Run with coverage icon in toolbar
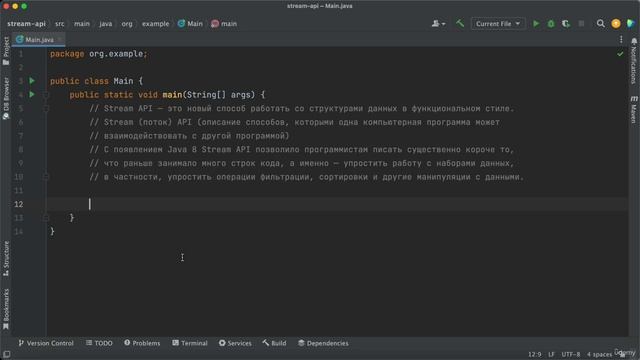This screenshot has width=640, height=360. (x=566, y=24)
